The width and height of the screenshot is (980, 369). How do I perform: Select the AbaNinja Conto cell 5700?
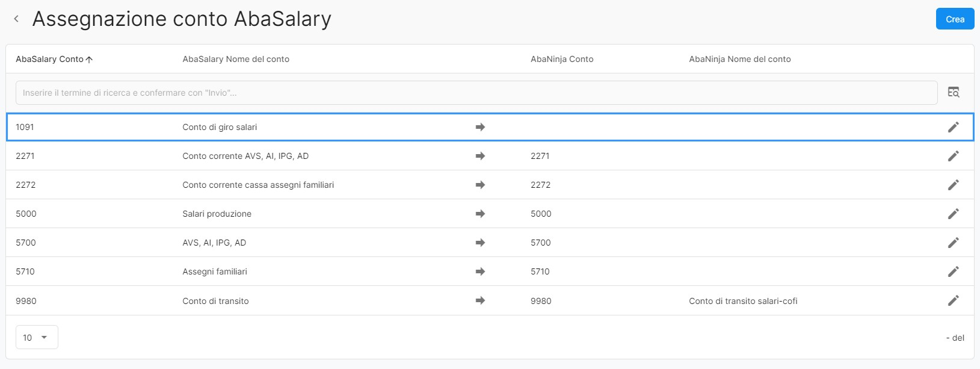tap(541, 243)
